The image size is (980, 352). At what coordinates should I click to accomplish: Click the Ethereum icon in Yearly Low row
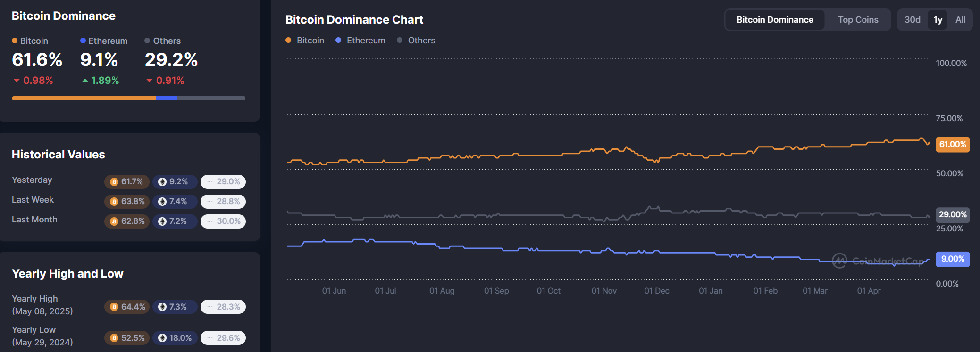pyautogui.click(x=162, y=338)
